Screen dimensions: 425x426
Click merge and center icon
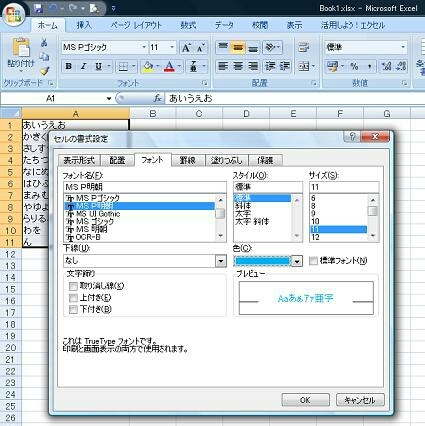tap(303, 66)
